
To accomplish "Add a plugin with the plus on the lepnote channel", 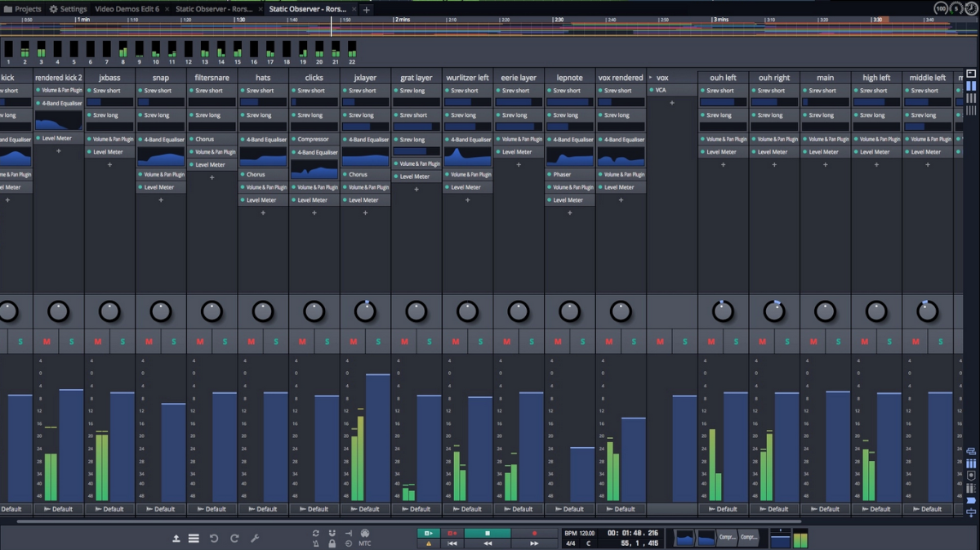I will [569, 212].
